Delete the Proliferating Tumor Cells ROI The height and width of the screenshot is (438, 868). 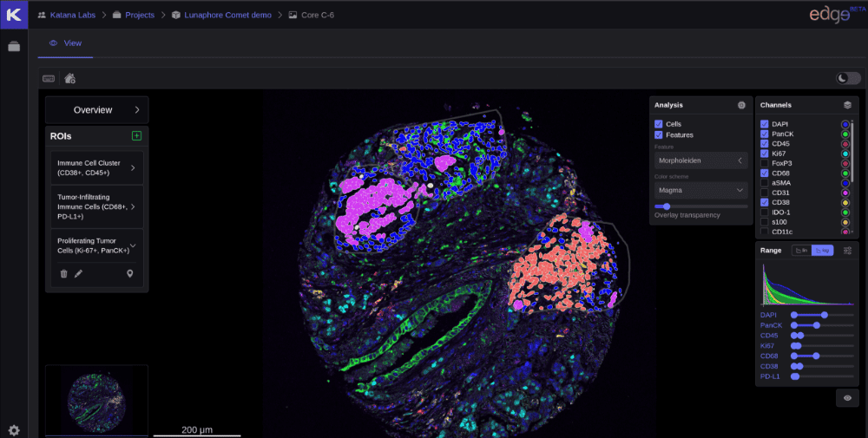(63, 274)
